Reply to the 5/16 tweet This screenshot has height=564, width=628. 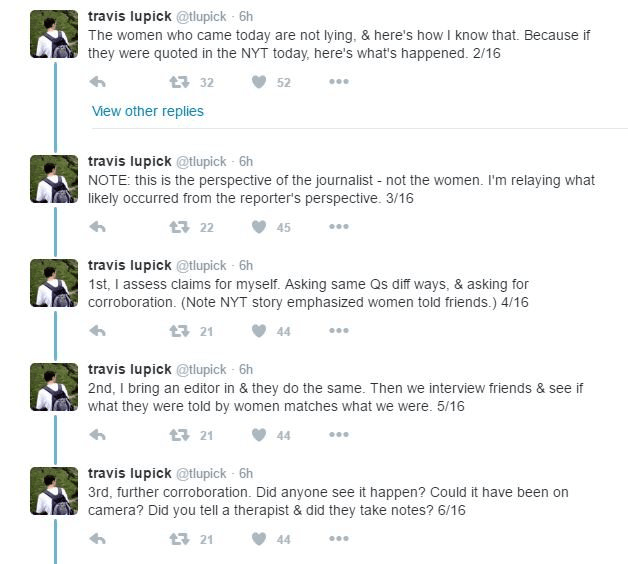98,435
